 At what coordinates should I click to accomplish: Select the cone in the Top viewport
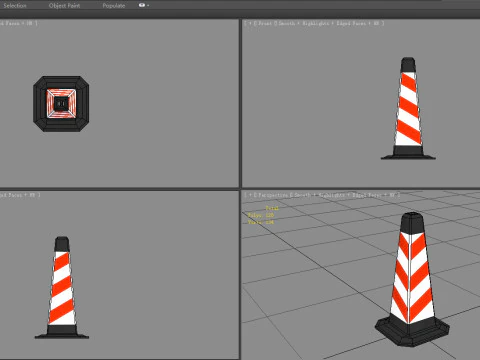click(x=61, y=104)
